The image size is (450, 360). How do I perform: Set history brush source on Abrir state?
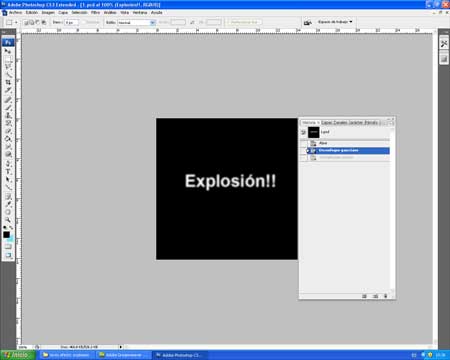(x=303, y=143)
